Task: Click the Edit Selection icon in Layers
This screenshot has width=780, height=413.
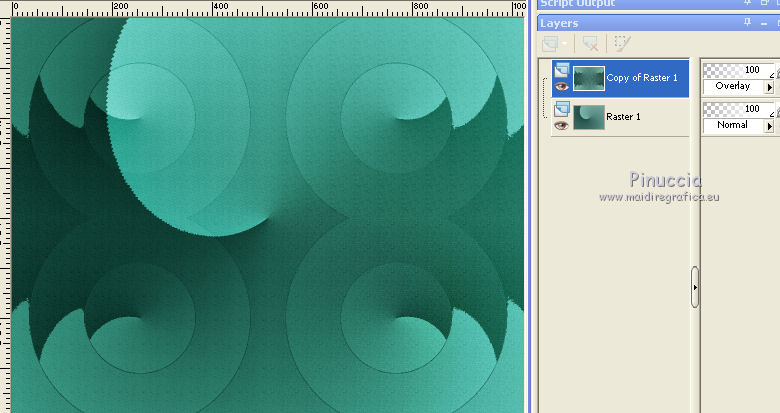Action: (x=622, y=44)
